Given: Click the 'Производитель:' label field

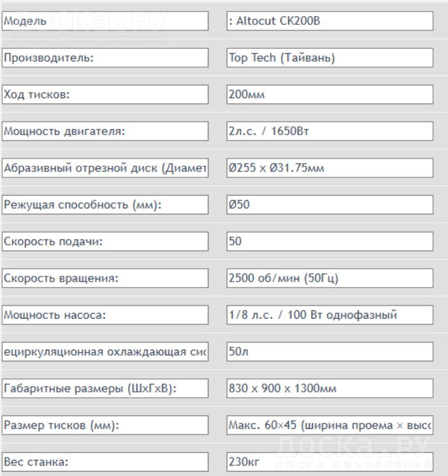Looking at the screenshot, I should click(105, 58).
